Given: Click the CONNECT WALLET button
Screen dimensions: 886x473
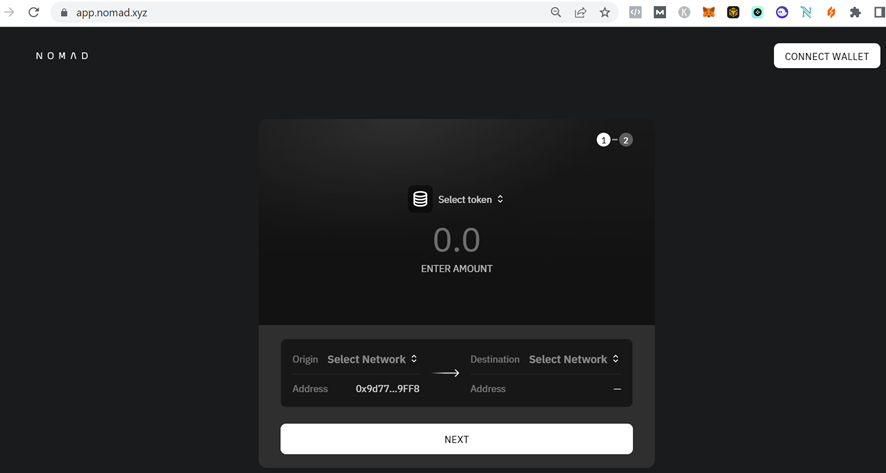Looking at the screenshot, I should click(x=827, y=56).
